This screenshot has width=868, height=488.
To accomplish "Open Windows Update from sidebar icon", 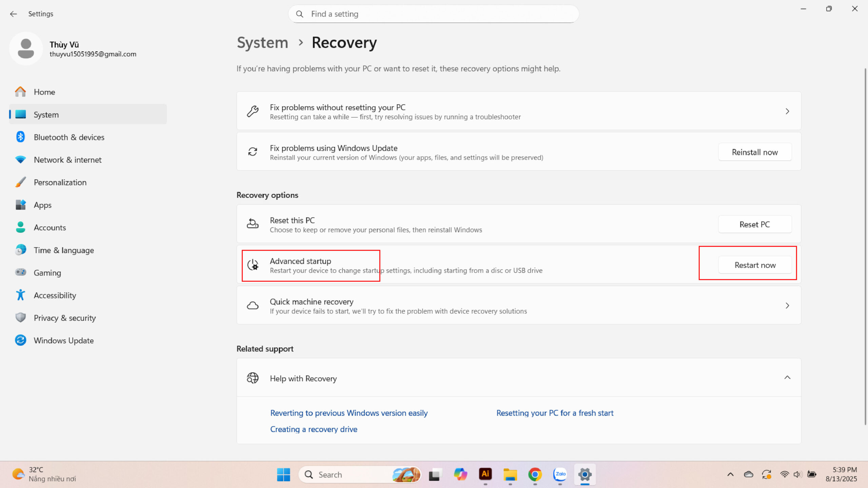I will tap(20, 340).
